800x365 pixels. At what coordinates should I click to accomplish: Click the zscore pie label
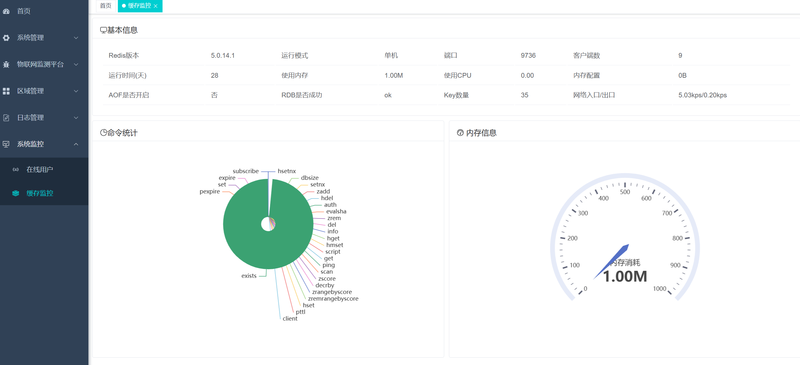point(327,279)
